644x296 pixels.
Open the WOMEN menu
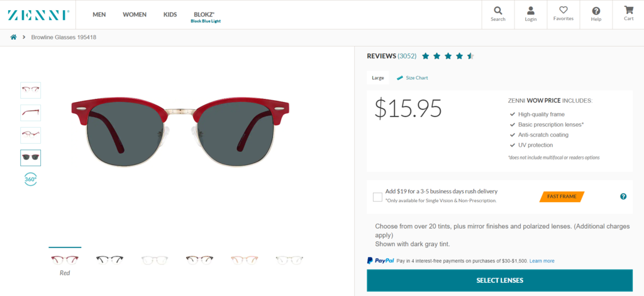[135, 14]
